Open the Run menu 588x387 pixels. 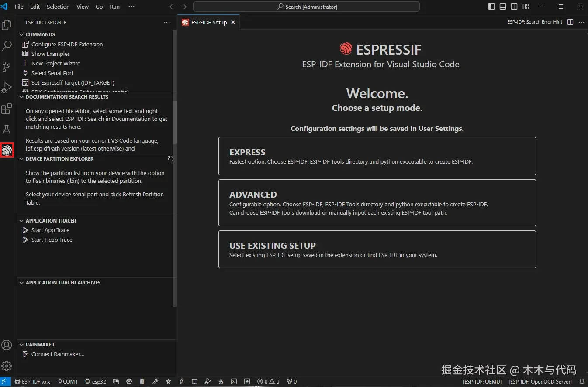(114, 7)
